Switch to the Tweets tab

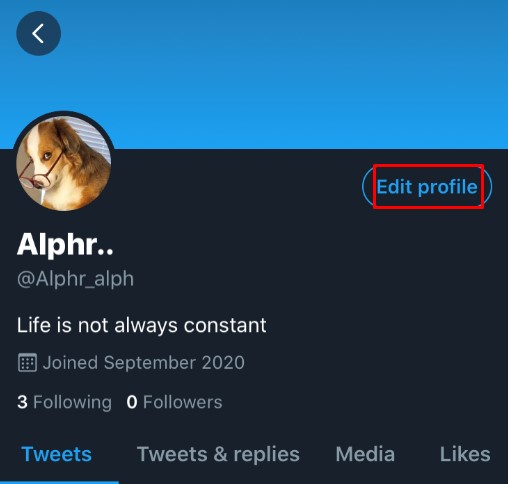tap(56, 454)
